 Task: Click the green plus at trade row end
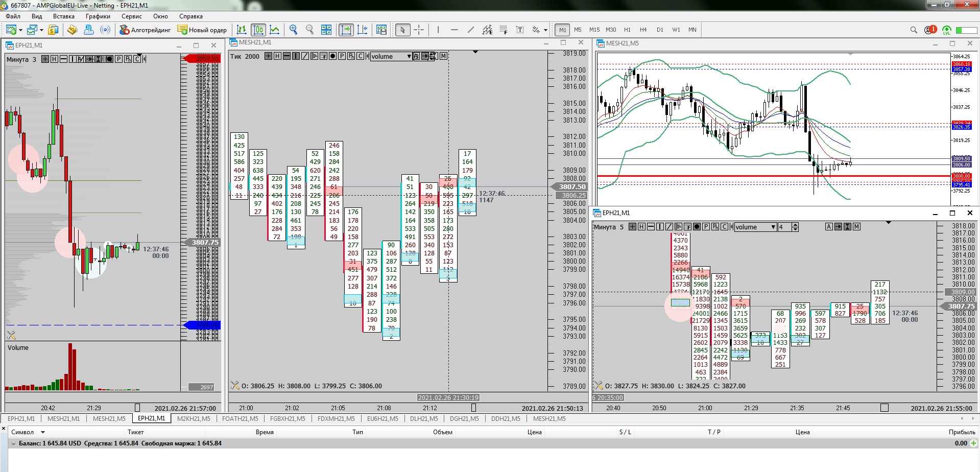(974, 443)
